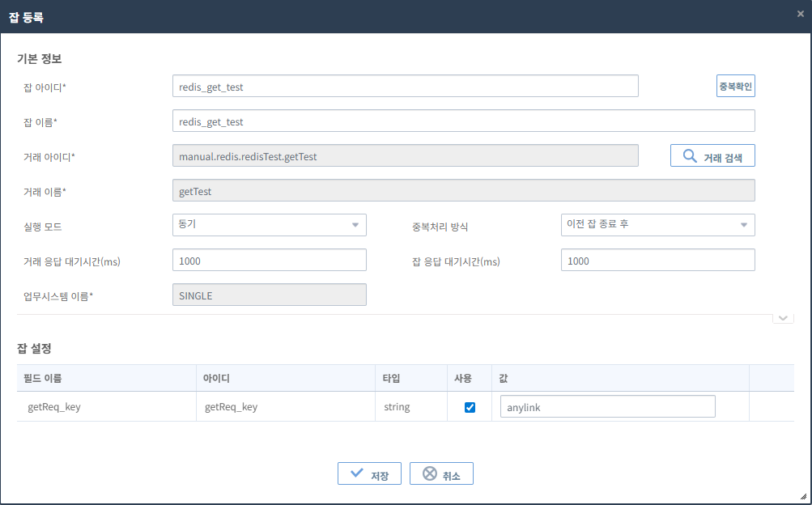Click the 거래 아이디 read-only field
This screenshot has width=812, height=505.
(x=405, y=156)
